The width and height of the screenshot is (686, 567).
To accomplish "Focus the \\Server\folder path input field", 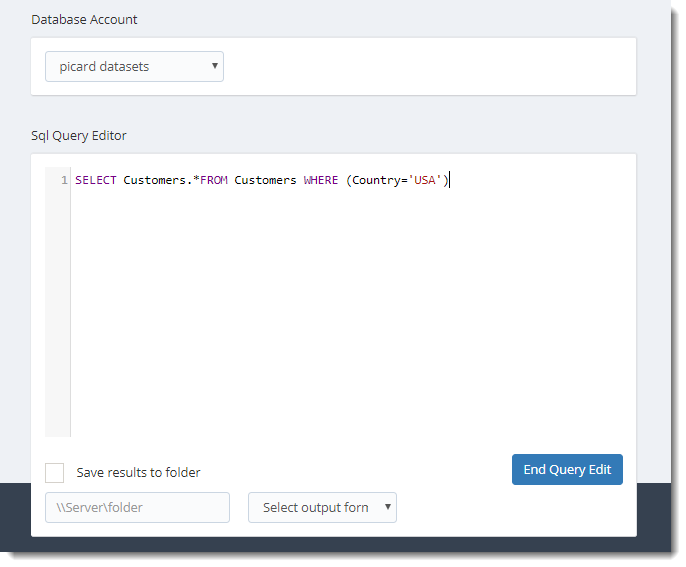I will coord(137,508).
